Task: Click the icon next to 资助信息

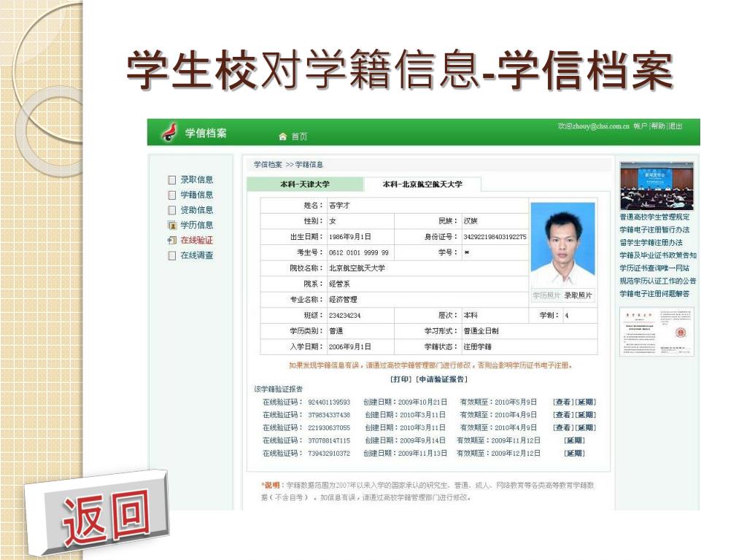Action: pos(172,210)
